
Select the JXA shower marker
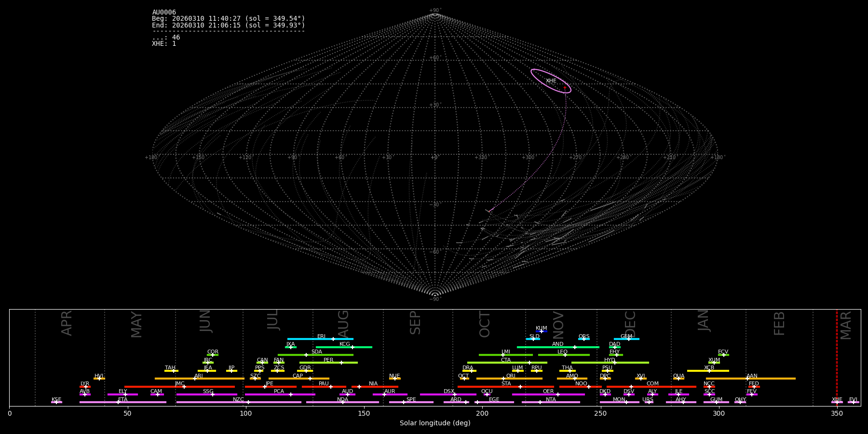tap(291, 347)
